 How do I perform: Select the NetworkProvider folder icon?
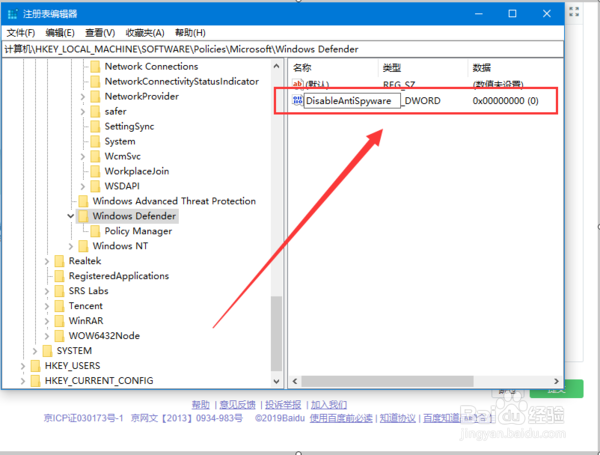[x=95, y=96]
